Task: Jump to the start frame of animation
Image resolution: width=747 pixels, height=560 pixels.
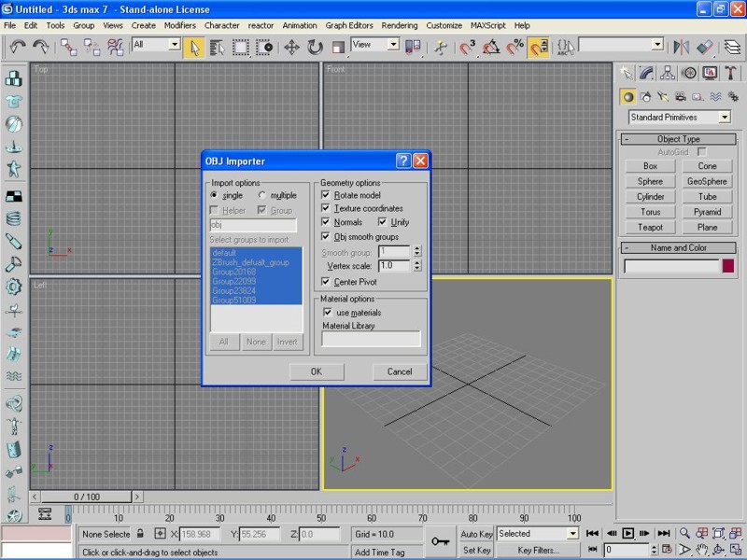Action: click(x=592, y=533)
